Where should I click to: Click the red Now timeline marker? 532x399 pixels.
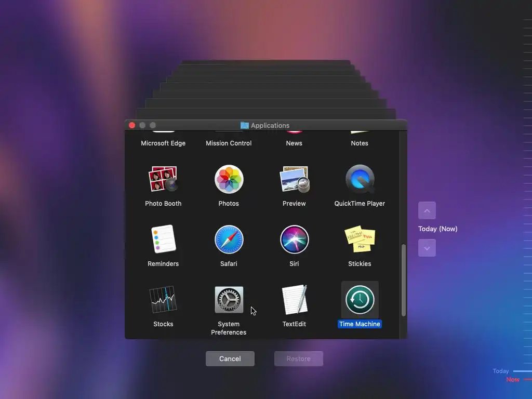coord(513,379)
